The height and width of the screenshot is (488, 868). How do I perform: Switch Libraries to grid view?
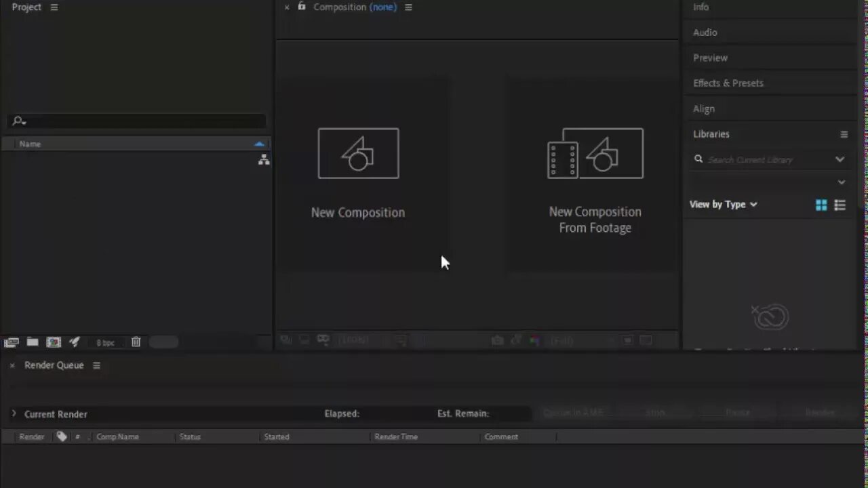tap(821, 205)
